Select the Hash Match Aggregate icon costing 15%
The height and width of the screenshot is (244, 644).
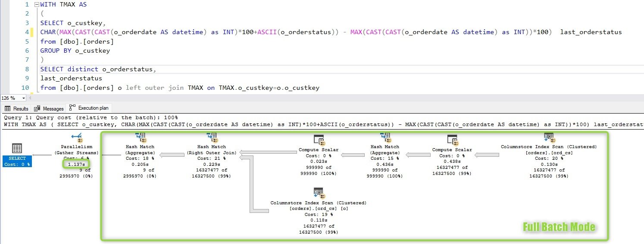pos(385,137)
